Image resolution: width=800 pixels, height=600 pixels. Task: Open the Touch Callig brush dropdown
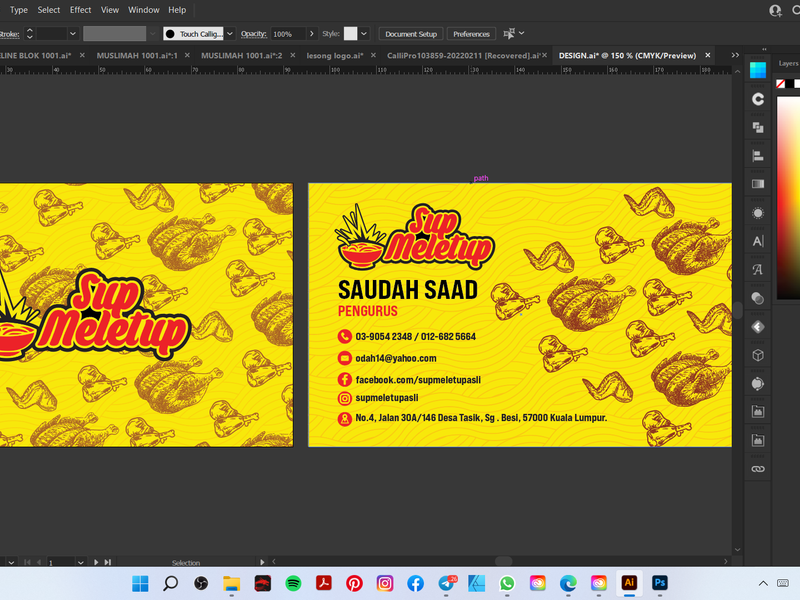[230, 34]
